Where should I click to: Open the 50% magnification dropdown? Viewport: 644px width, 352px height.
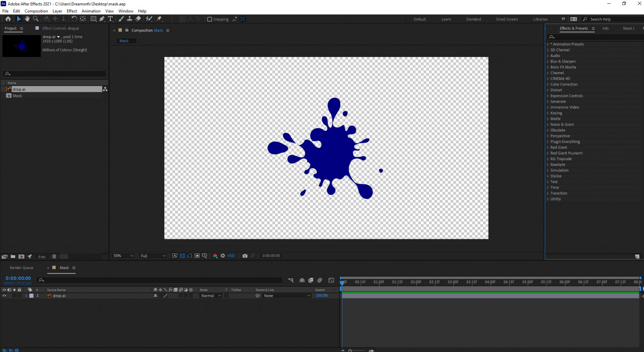point(123,256)
